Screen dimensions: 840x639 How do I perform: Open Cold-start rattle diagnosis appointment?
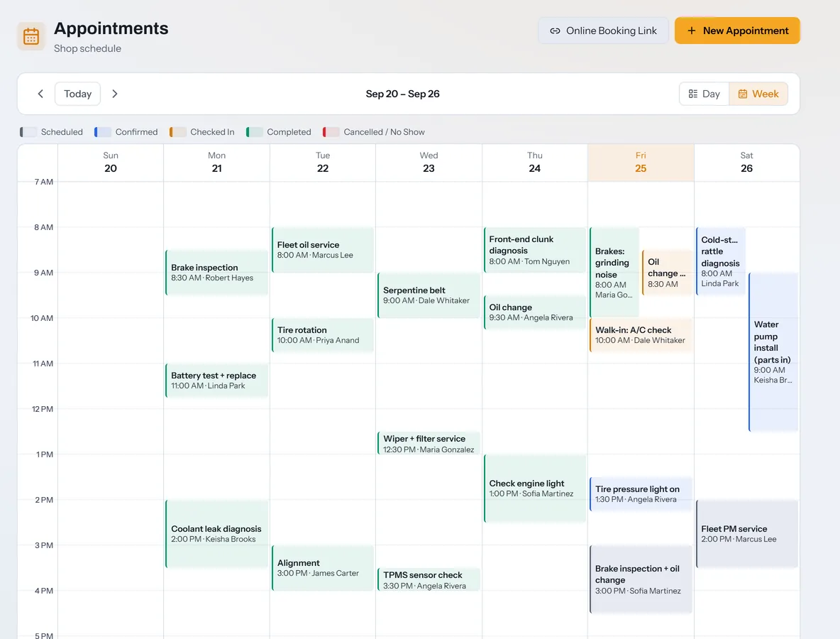point(721,261)
